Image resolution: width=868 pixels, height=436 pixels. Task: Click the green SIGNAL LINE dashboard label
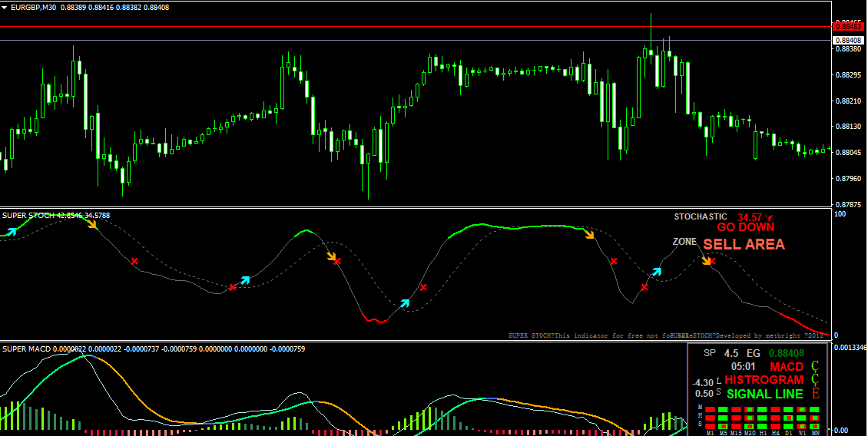click(x=764, y=394)
